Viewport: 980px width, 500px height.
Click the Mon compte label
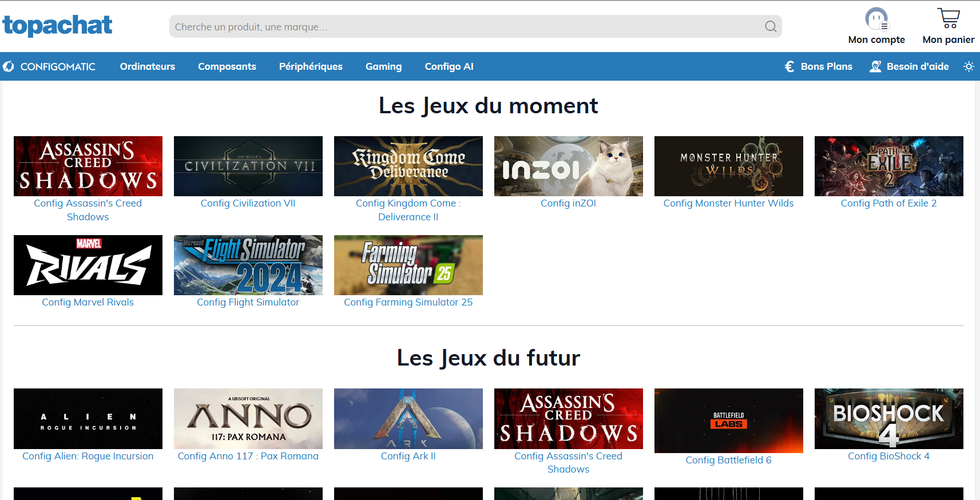tap(876, 39)
